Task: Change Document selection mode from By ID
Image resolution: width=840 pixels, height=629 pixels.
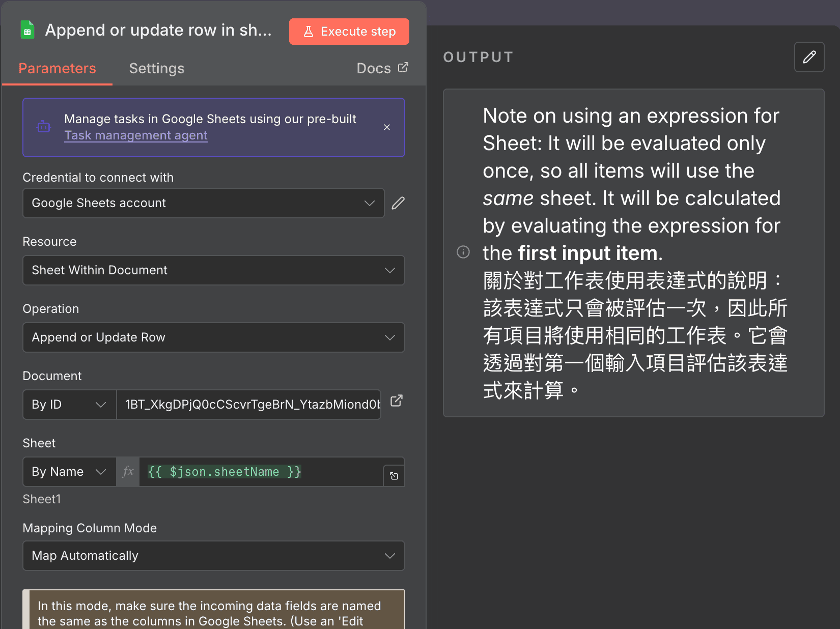Action: tap(69, 405)
